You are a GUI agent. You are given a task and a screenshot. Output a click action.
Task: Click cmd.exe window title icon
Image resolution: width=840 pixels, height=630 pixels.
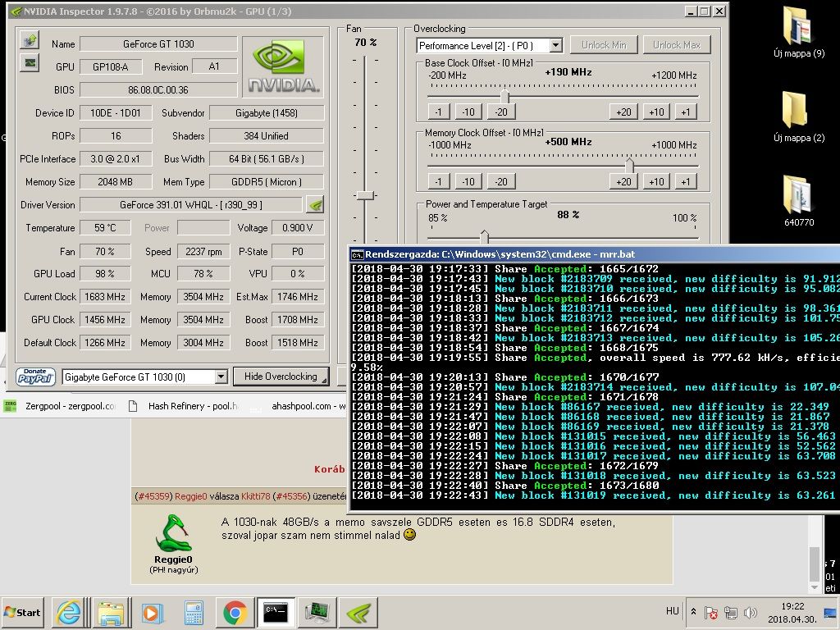coord(357,254)
